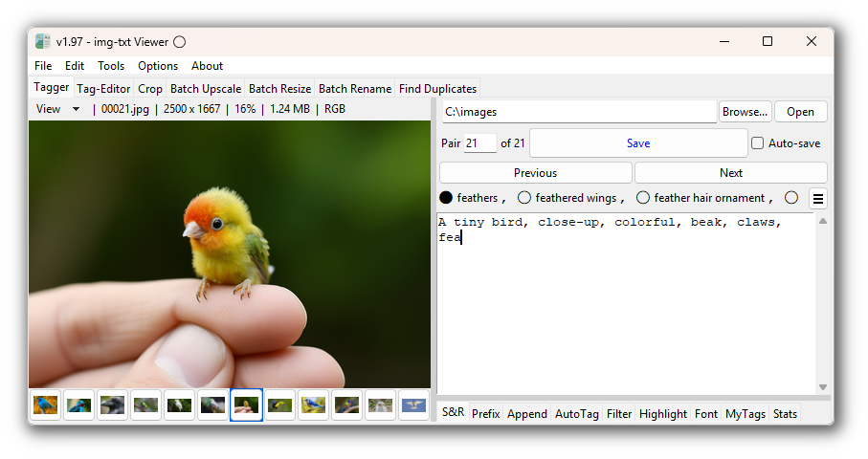This screenshot has width=868, height=459.
Task: Click the caption scrollbar up arrow
Action: (823, 221)
